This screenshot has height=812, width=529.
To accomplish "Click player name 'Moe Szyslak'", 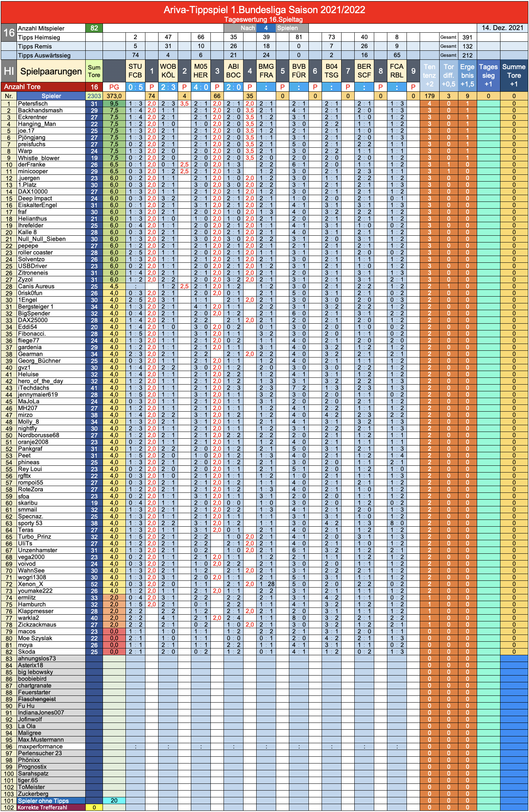I will click(x=35, y=638).
